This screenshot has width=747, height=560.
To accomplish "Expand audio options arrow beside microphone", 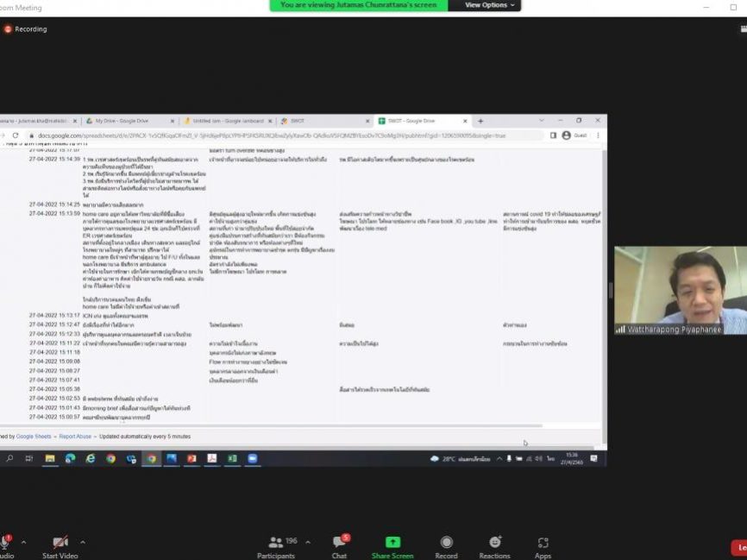I will point(23,542).
